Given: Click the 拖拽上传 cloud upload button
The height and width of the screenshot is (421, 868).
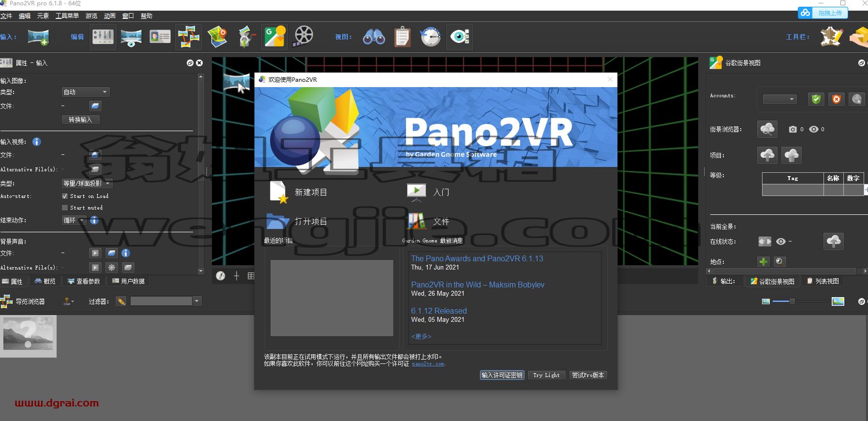Looking at the screenshot, I should pos(823,13).
